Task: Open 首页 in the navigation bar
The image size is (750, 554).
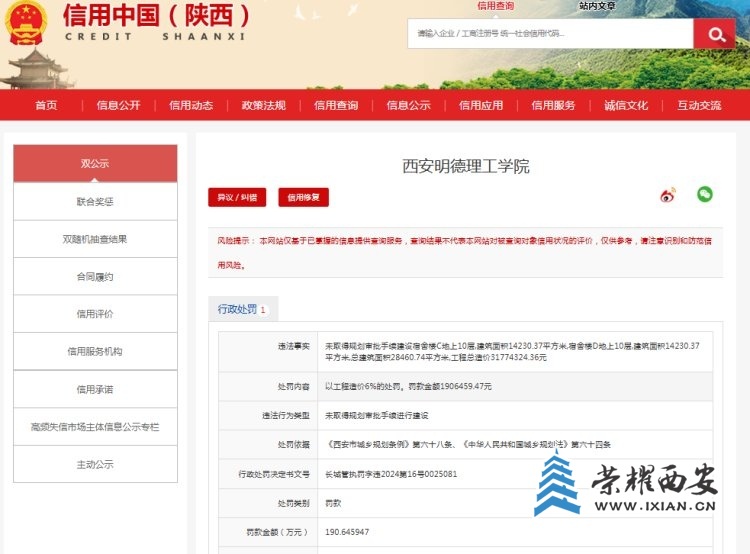Action: (46, 105)
